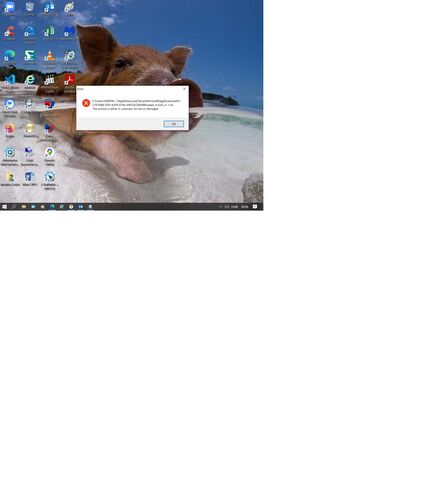Open the Windows Start menu

(4, 207)
